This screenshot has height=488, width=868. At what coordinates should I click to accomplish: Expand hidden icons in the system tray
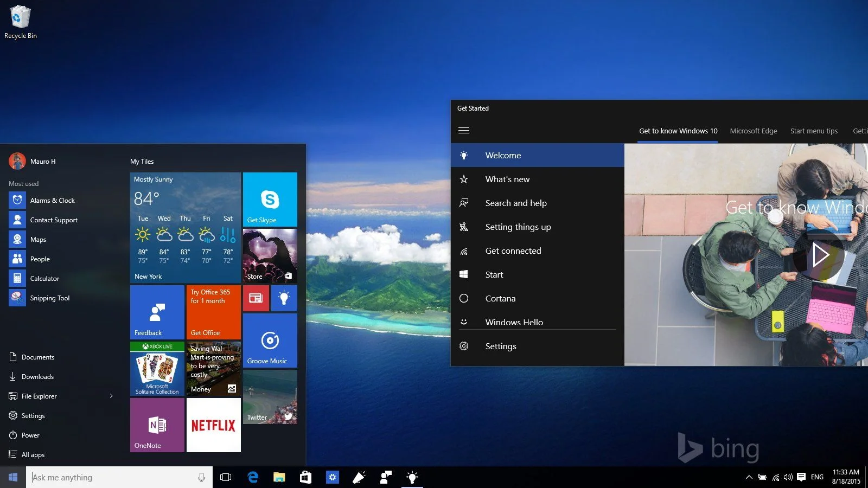(x=749, y=477)
